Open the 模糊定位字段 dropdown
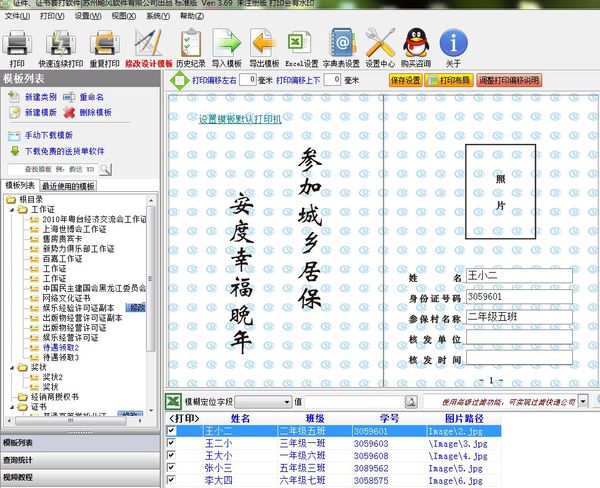600x488 pixels. (x=263, y=402)
